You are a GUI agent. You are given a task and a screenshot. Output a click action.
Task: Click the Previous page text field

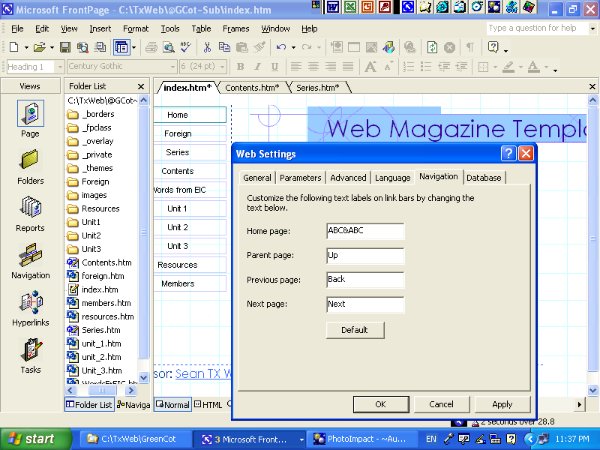coord(365,280)
